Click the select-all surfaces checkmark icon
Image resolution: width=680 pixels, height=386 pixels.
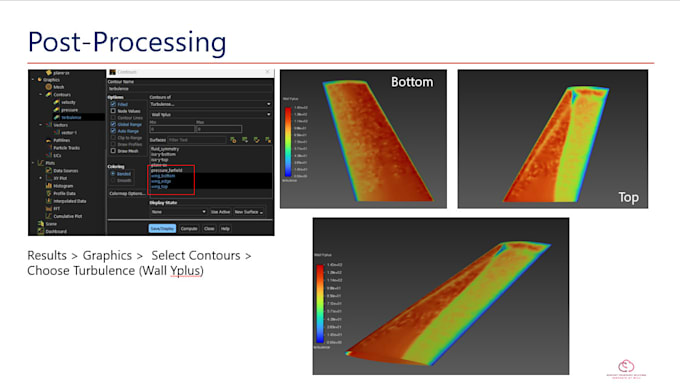tap(257, 140)
